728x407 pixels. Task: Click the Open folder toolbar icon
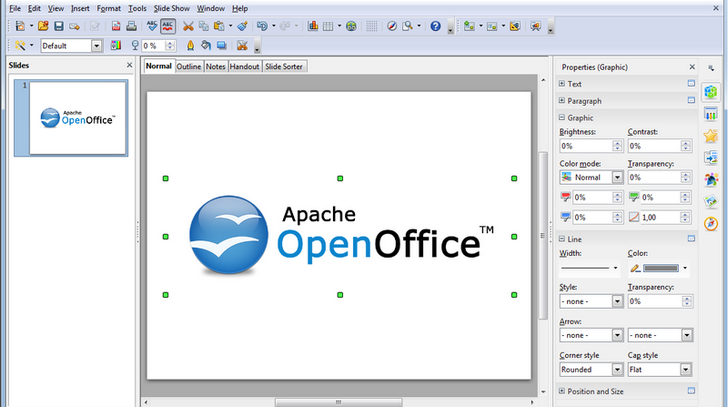(43, 26)
